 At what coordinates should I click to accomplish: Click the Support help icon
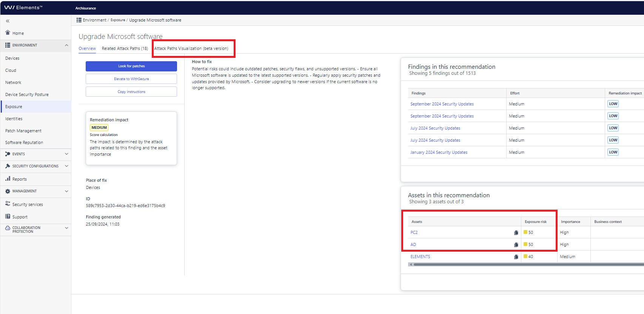8,217
